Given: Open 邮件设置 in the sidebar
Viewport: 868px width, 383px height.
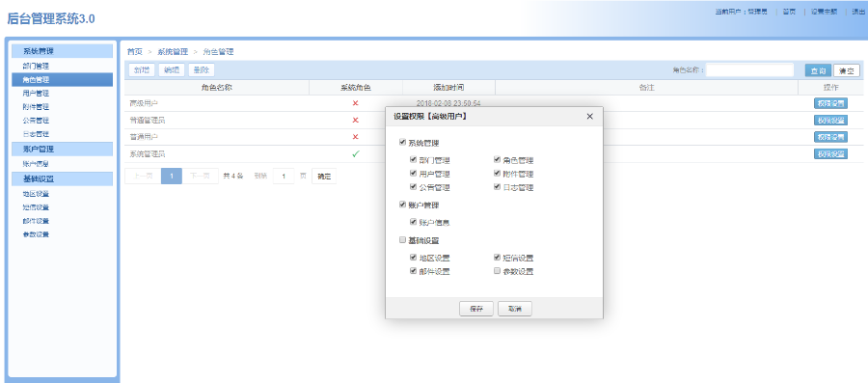Looking at the screenshot, I should (36, 221).
